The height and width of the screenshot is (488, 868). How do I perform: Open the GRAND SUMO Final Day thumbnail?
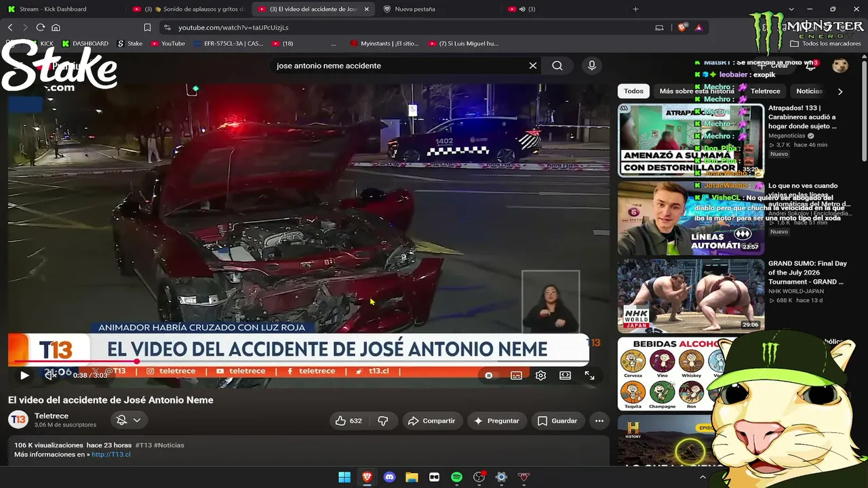pyautogui.click(x=691, y=296)
